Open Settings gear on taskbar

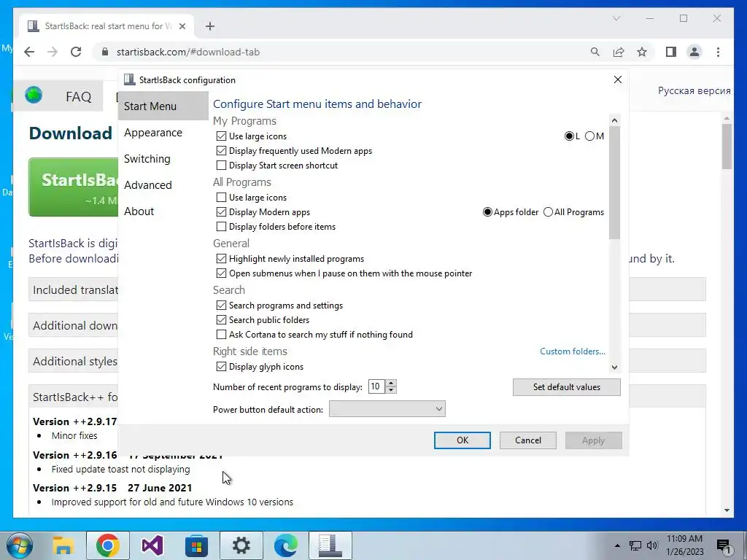click(x=241, y=545)
